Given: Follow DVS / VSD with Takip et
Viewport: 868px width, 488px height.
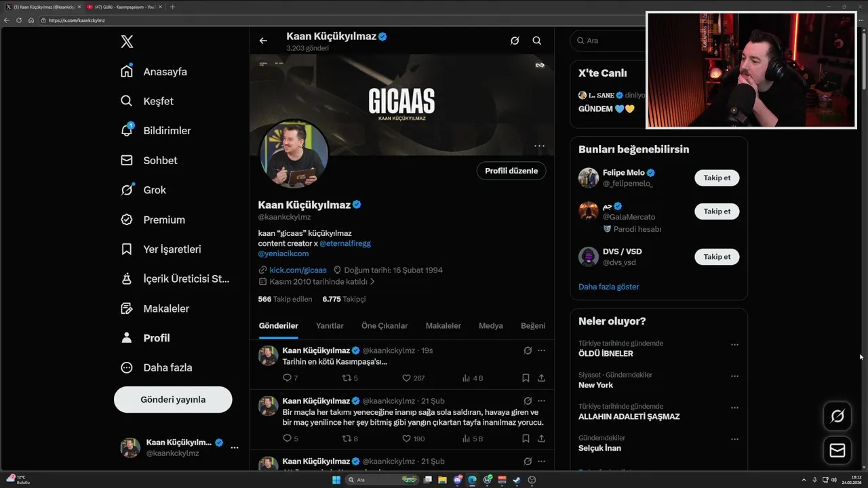Looking at the screenshot, I should [717, 257].
